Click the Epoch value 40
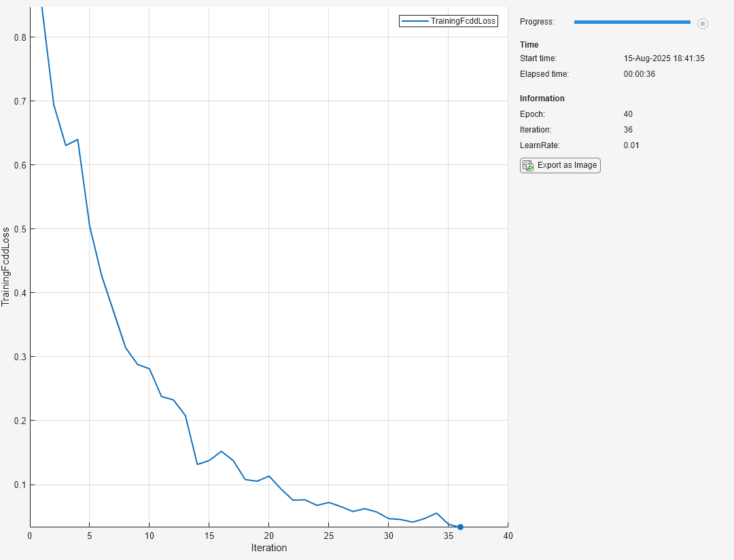734x560 pixels. click(628, 114)
